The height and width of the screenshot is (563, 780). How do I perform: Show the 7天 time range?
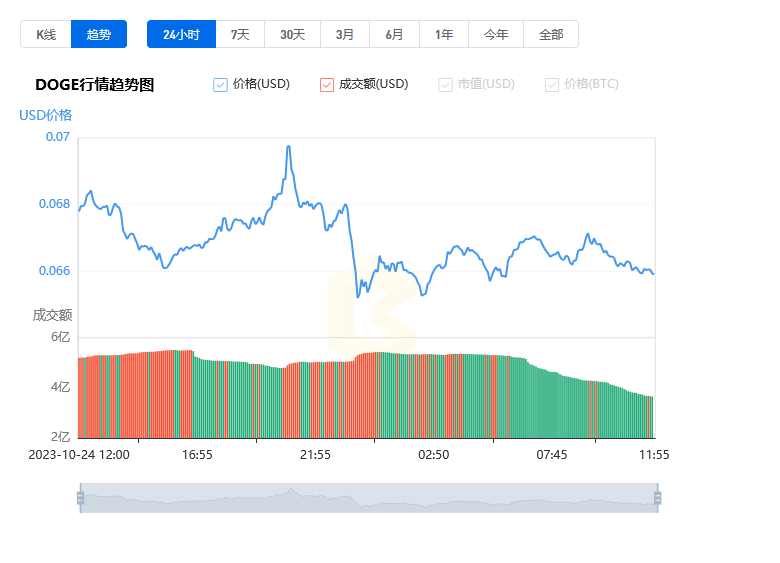tap(240, 34)
